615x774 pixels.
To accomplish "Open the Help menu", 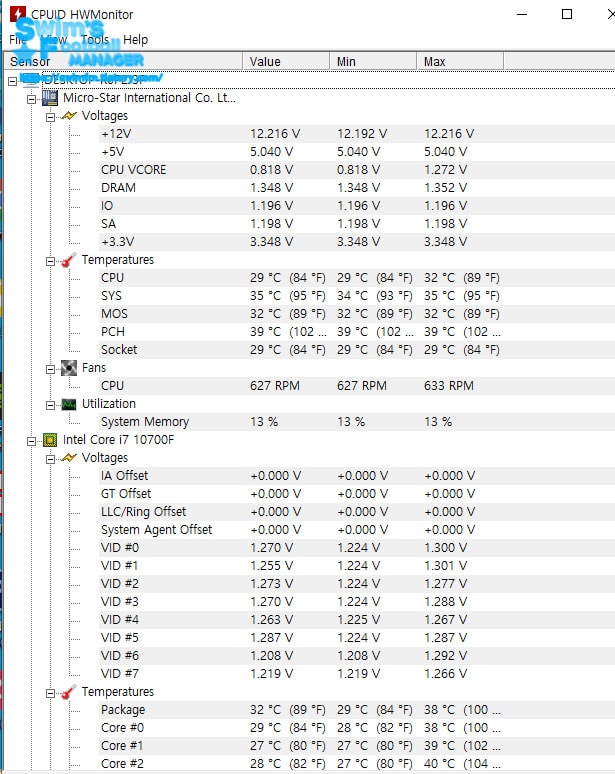I will (x=135, y=39).
